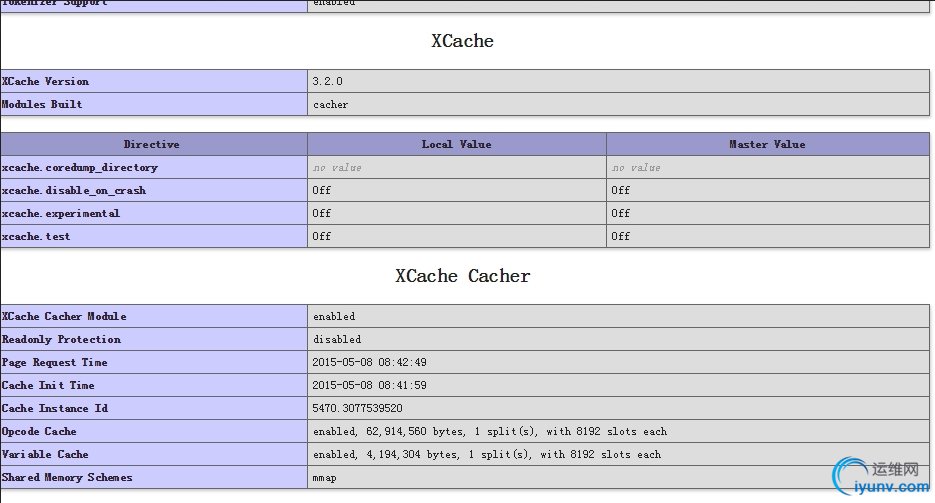
Task: Select the Modules Built label
Action: [42, 104]
